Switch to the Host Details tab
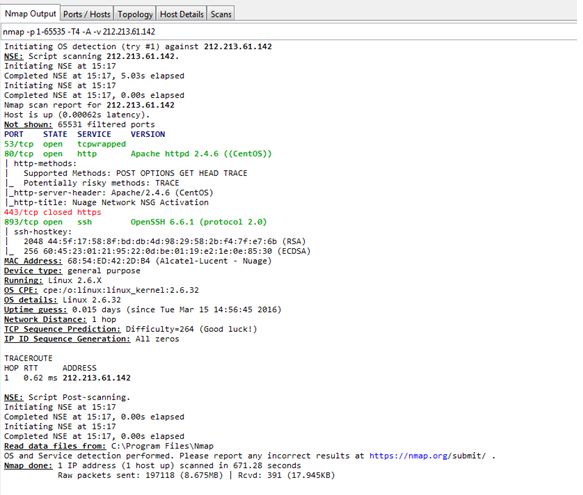583x495 pixels. coord(181,14)
